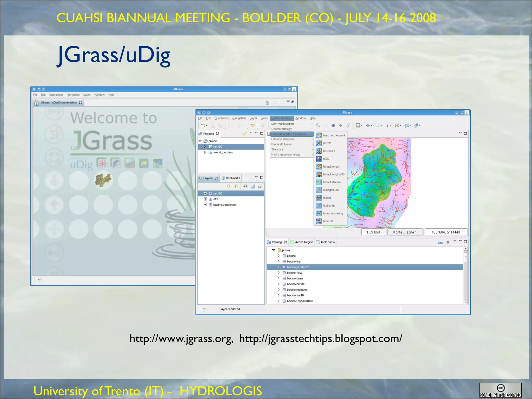This screenshot has height=399, width=532.
Task: Click catalog scrollbar down arrow
Action: (466, 302)
